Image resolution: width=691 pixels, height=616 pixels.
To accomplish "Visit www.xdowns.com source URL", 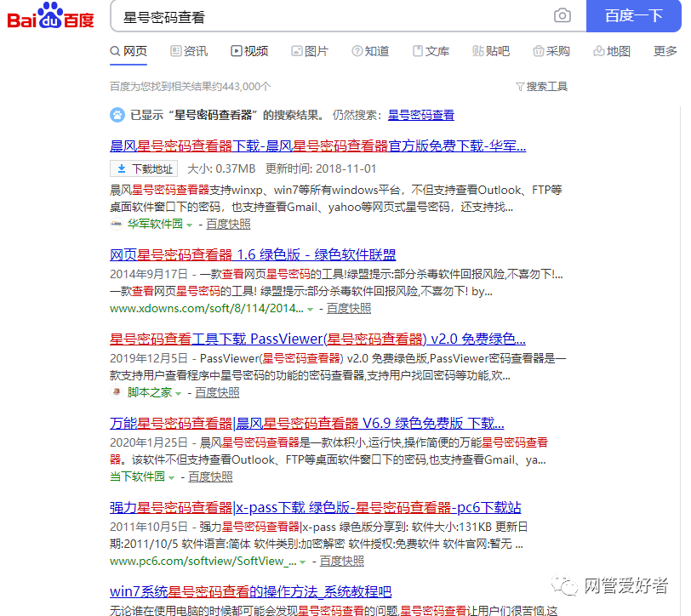I will click(207, 309).
